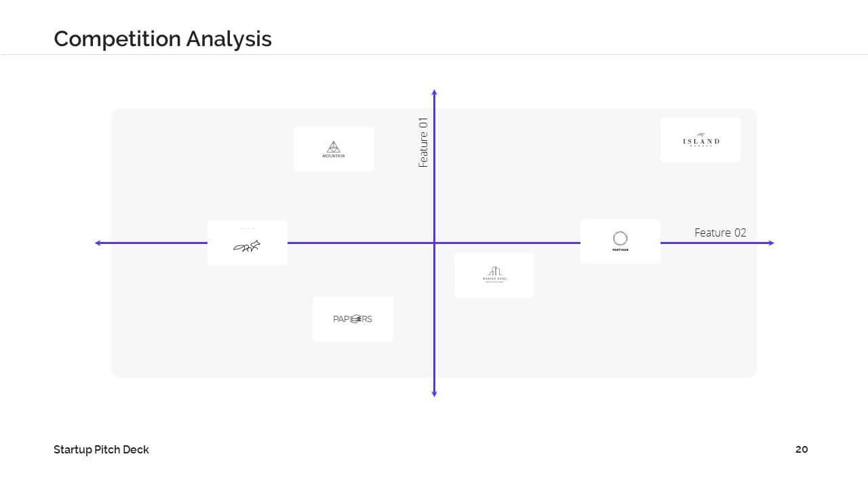This screenshot has height=488, width=868.
Task: Select the Feature 02 axis label
Action: click(720, 232)
